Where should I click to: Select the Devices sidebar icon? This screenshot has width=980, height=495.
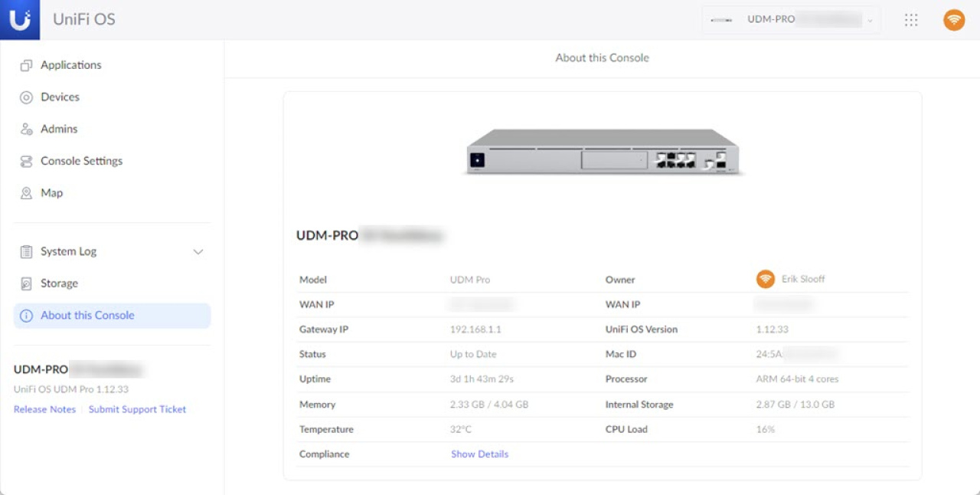[27, 97]
